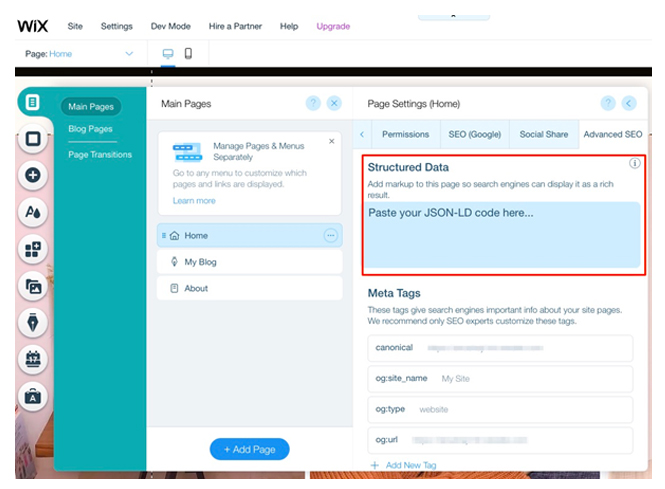Open the Background square icon in sidebar
Image resolution: width=665 pixels, height=489 pixels.
pos(33,139)
